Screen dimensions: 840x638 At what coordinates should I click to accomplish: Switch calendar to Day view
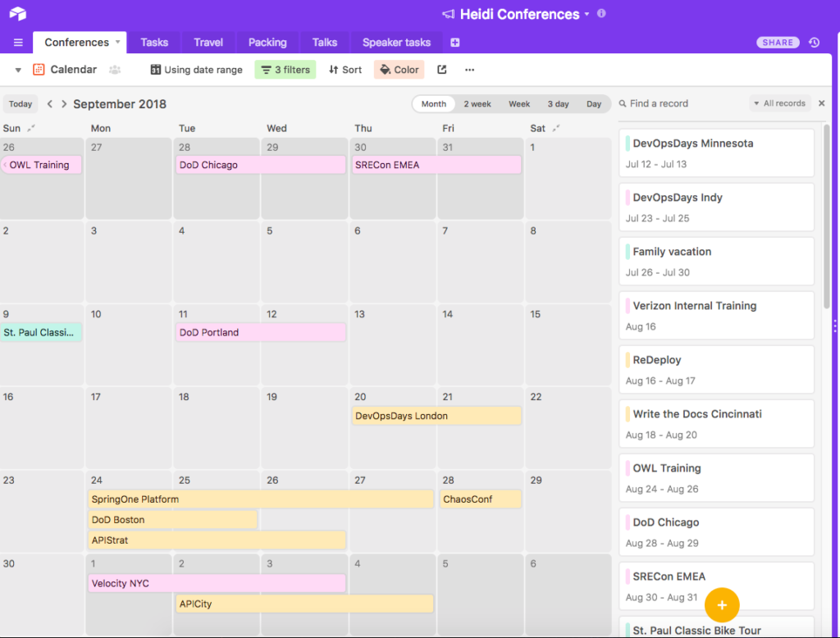tap(594, 104)
